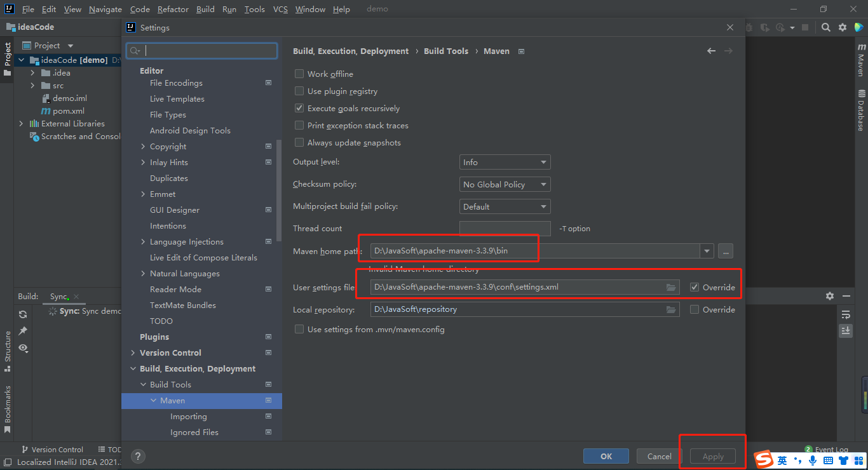868x470 pixels.
Task: Select File Encodings in settings tree
Action: click(x=176, y=83)
